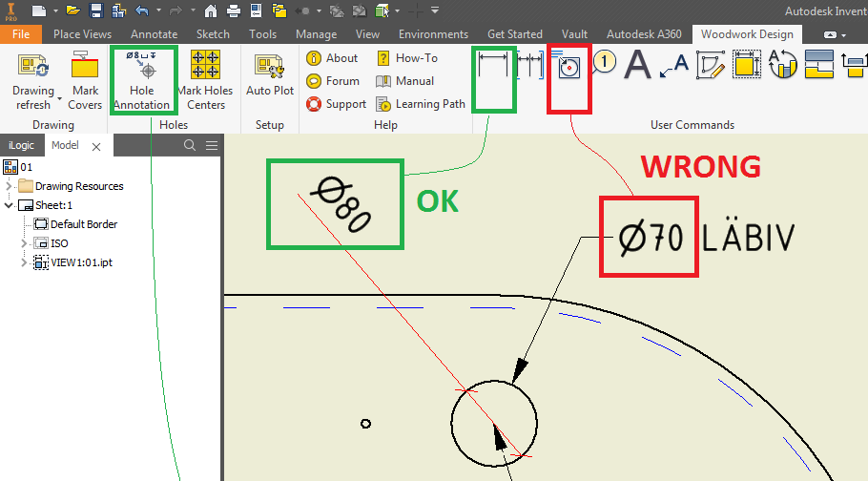
Task: Click the Mark Covers tool
Action: coord(85,81)
